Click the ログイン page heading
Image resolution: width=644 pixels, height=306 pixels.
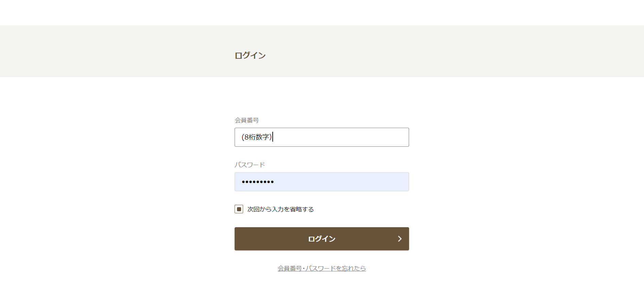tap(250, 55)
